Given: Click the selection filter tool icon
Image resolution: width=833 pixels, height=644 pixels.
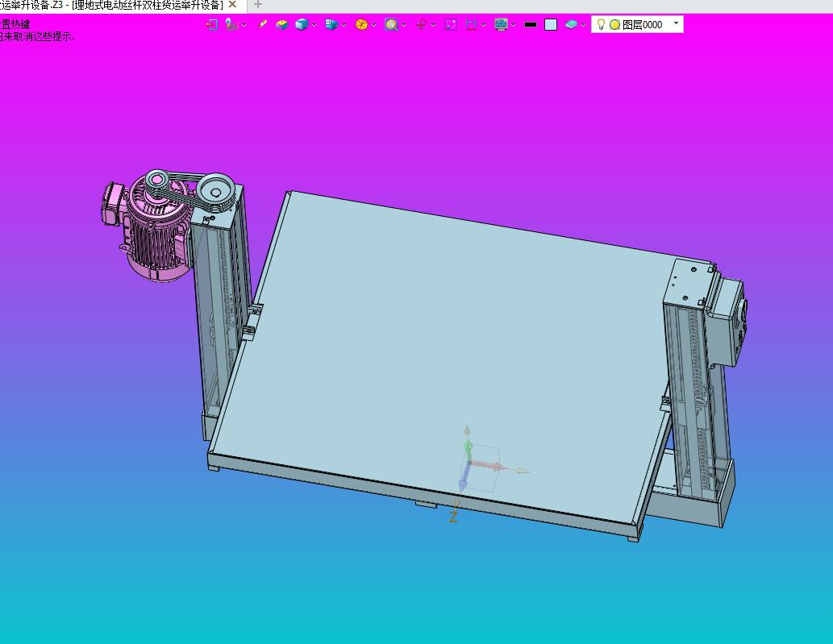Looking at the screenshot, I should [231, 24].
